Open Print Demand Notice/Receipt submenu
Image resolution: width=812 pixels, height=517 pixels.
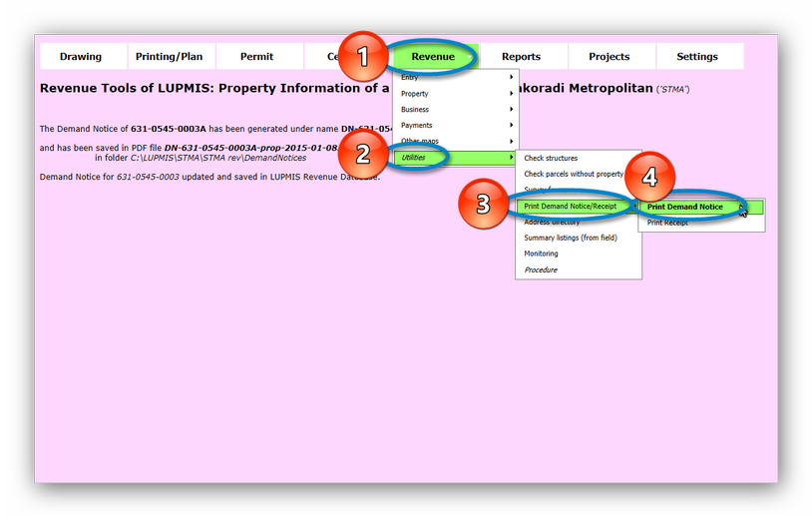click(579, 207)
